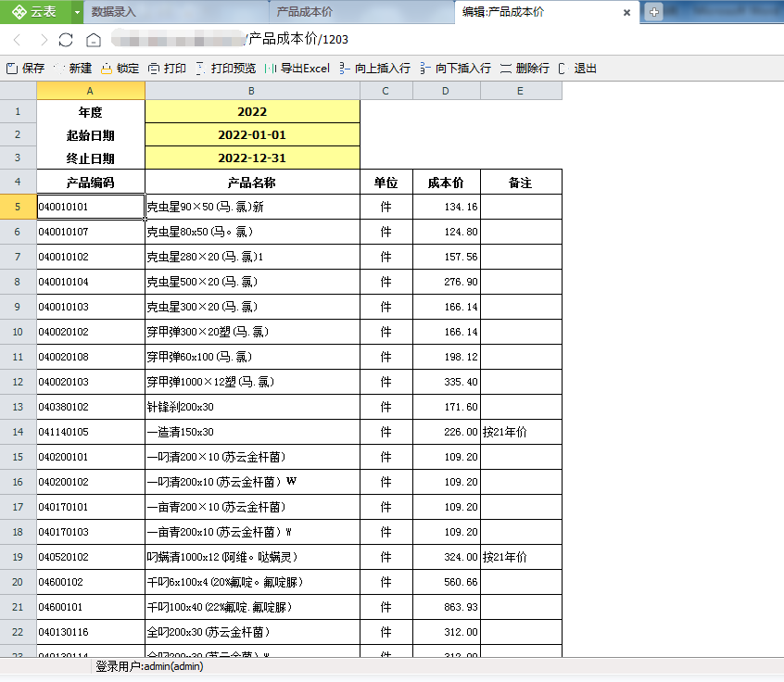
Task: Click product name 克虫星280×20(马.氯)1
Action: (252, 257)
